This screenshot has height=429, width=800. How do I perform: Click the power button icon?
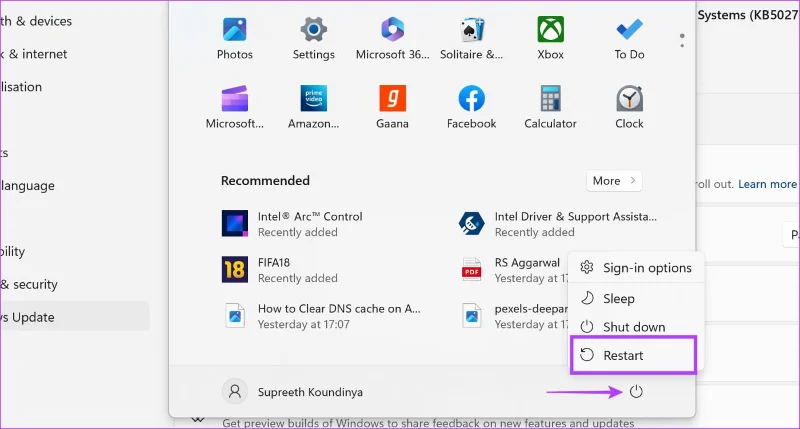636,392
